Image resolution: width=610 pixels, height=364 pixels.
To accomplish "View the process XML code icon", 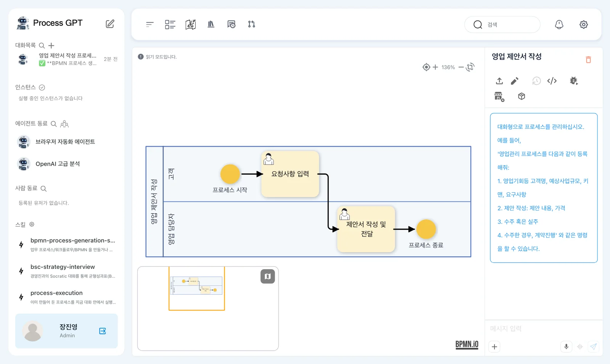I will (552, 81).
